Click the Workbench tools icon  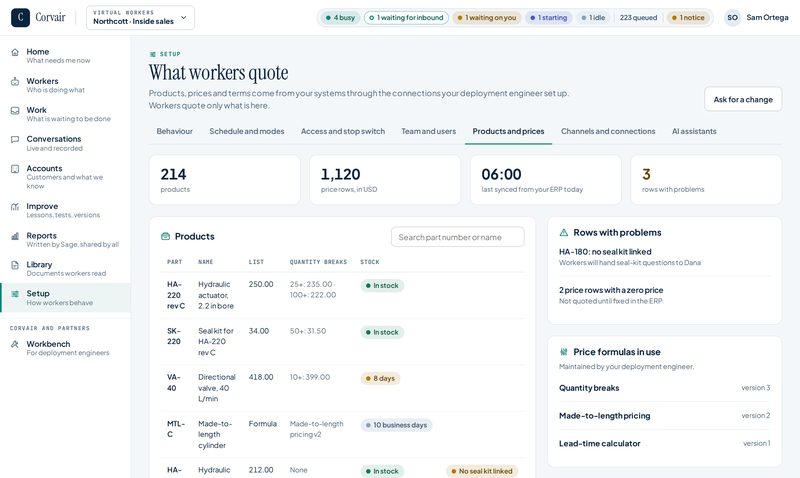(x=15, y=344)
